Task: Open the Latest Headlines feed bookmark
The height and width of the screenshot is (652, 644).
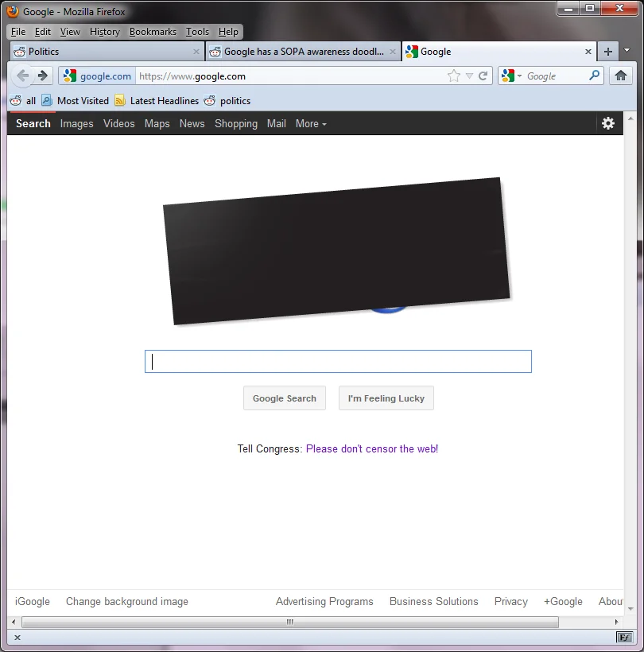Action: (157, 101)
